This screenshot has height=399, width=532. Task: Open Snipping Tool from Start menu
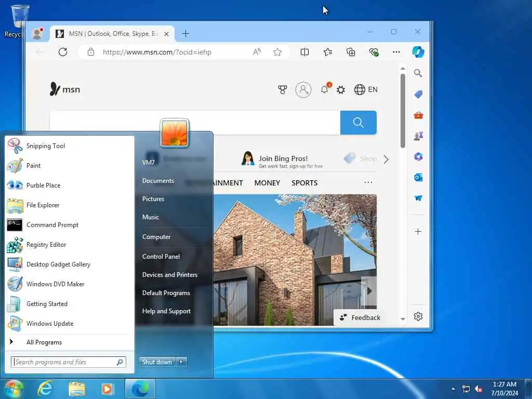point(70,146)
